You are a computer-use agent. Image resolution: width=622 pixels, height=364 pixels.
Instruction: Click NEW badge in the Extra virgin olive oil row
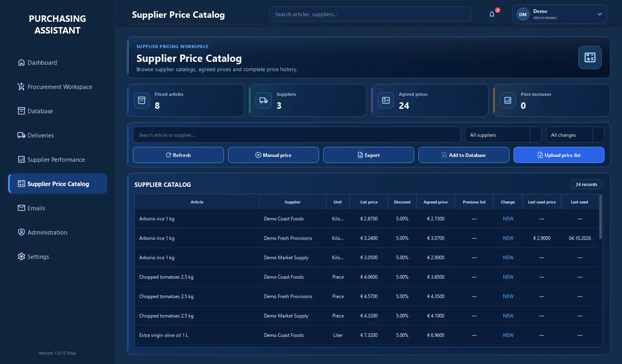[x=508, y=335]
